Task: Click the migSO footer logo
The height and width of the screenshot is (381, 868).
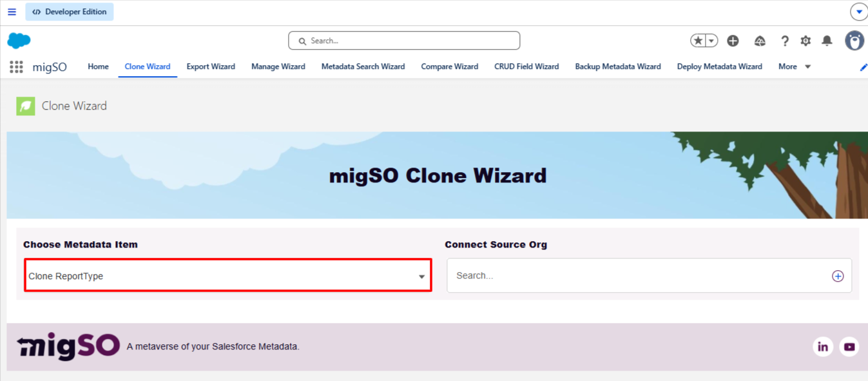Action: coord(68,346)
